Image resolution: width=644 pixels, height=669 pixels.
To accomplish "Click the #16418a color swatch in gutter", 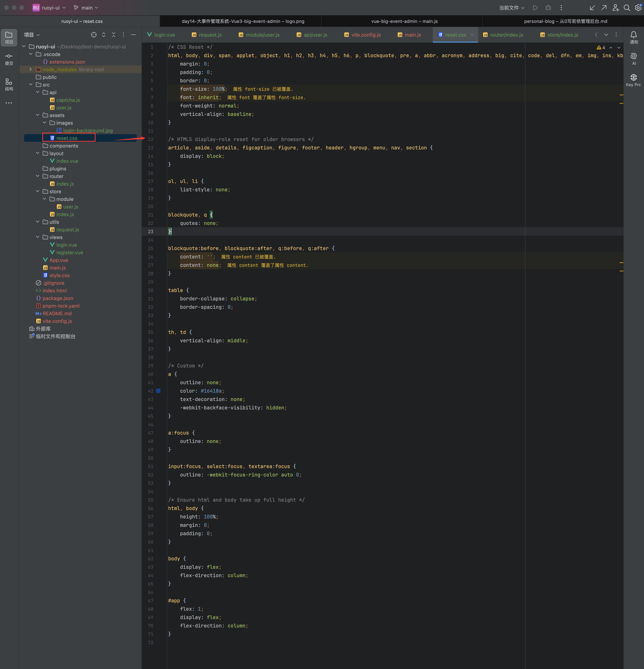I will (x=158, y=391).
